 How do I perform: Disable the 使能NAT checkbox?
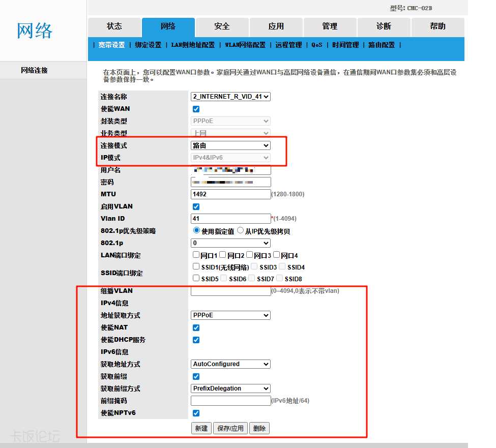click(196, 327)
